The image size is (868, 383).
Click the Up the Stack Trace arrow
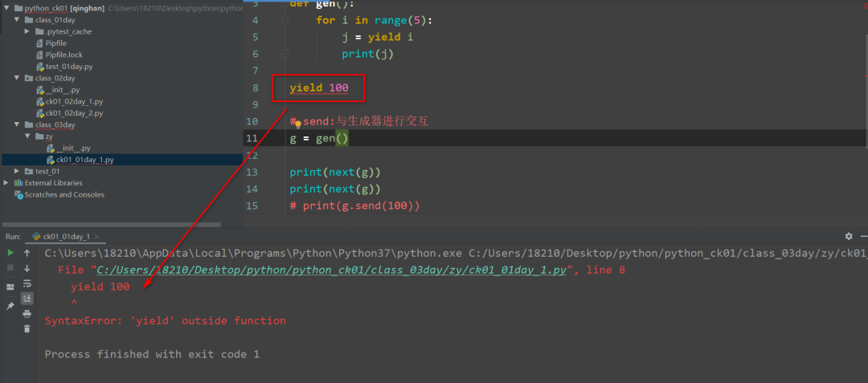(x=27, y=253)
